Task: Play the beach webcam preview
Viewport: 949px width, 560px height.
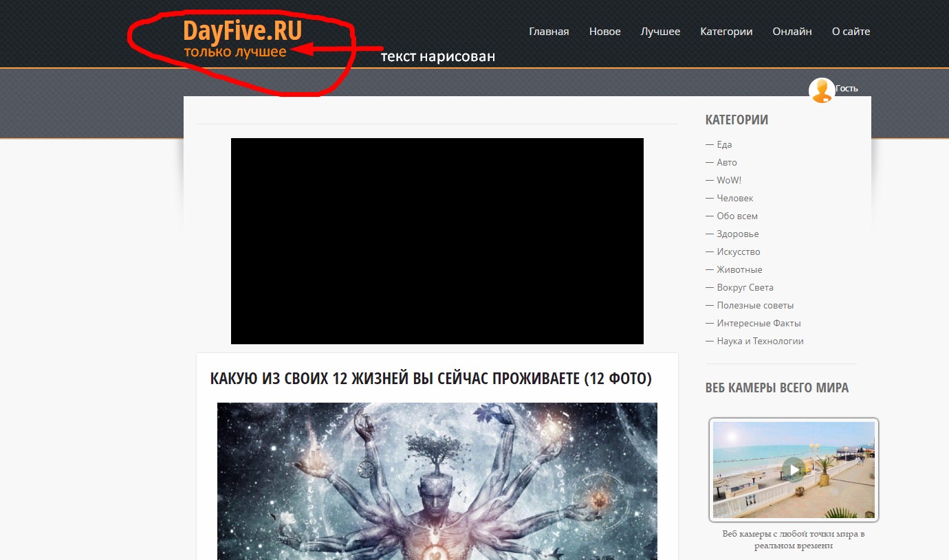Action: point(794,470)
